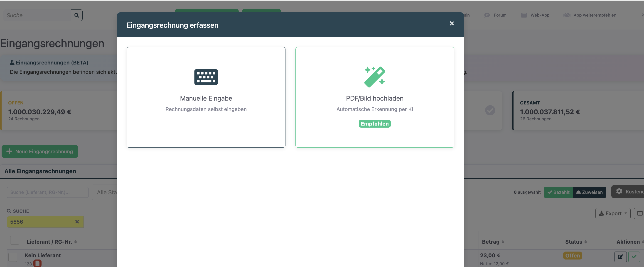Screen dimensions: 644x267
Task: Click the column layout icon button
Action: pyautogui.click(x=639, y=213)
